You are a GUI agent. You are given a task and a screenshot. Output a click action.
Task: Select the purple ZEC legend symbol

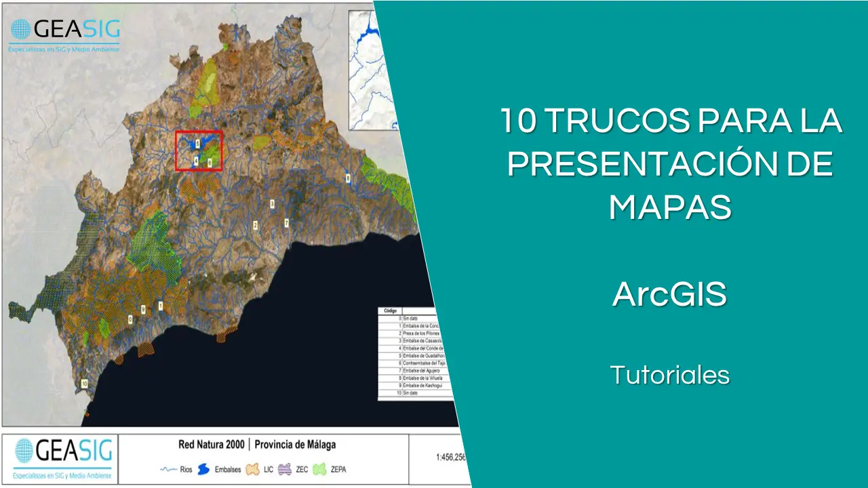point(285,469)
